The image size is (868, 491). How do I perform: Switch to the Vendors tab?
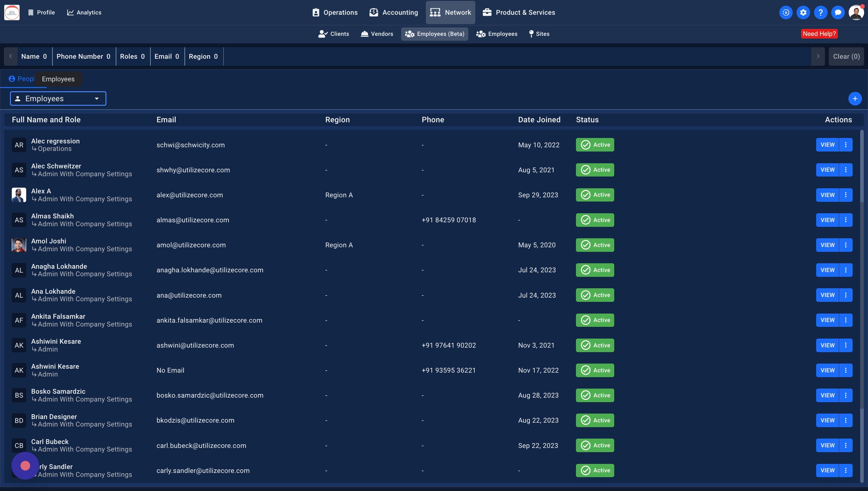point(377,34)
